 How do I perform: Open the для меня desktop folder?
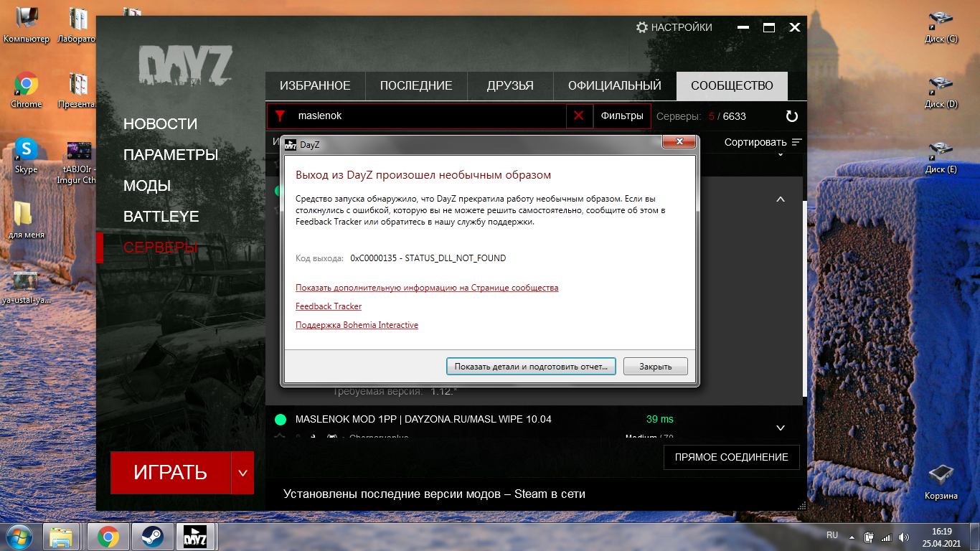26,221
